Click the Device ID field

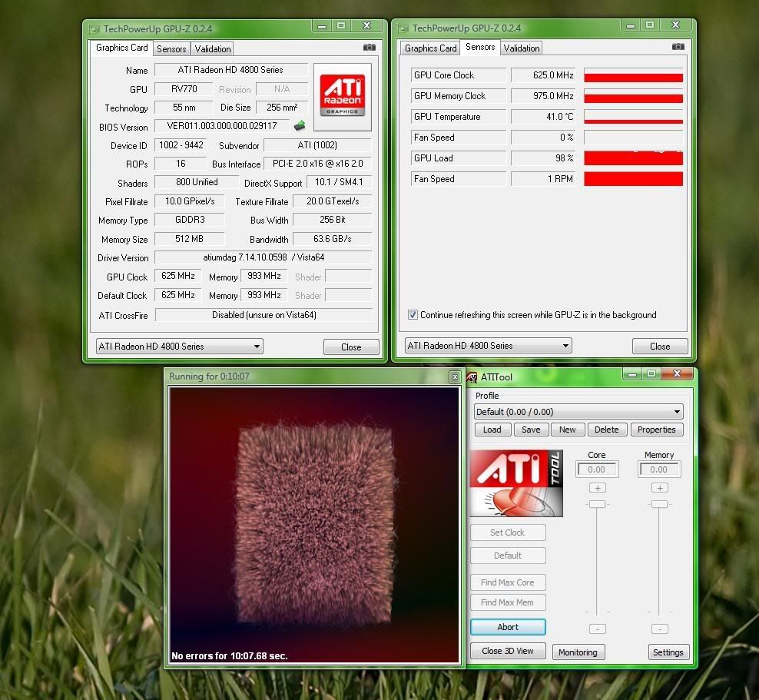[181, 145]
